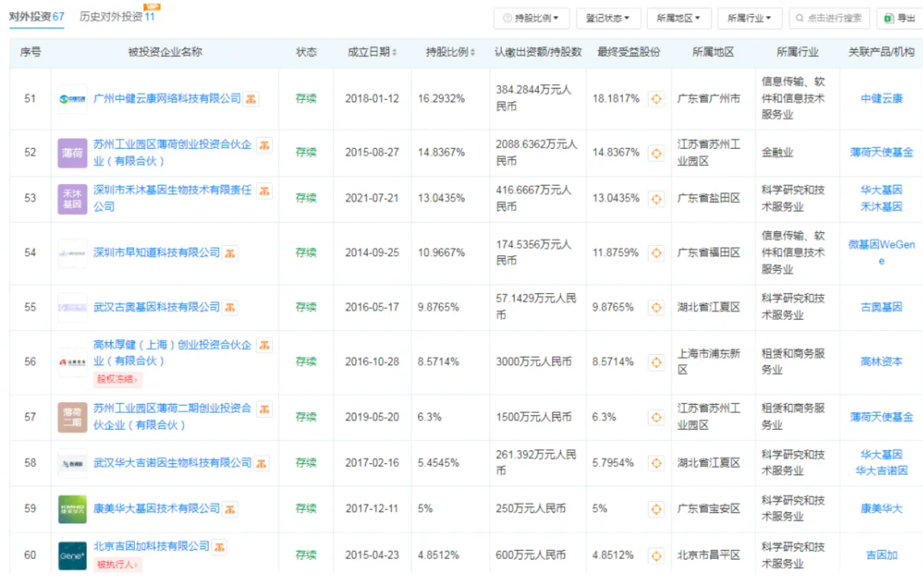Open equity structure icon for 武汉华大吉诺因生物科技有限公司

coord(262,463)
